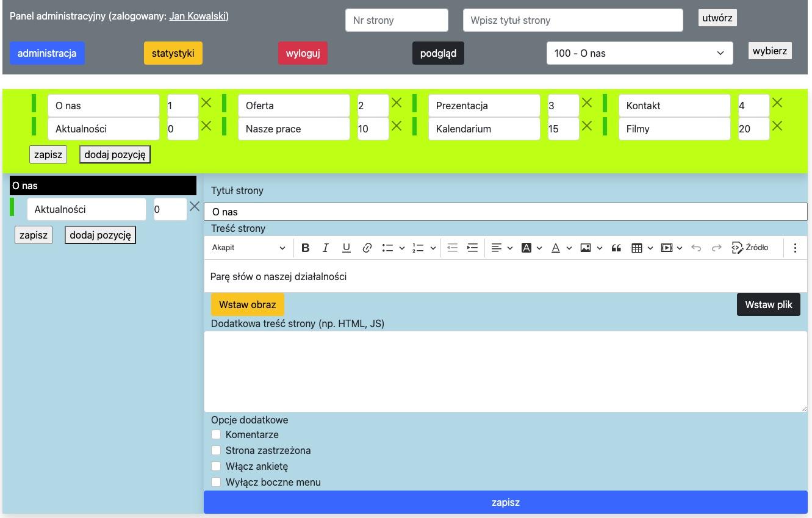Viewport: 812px width, 518px height.
Task: Enable the Komentarze checkbox
Action: click(216, 434)
